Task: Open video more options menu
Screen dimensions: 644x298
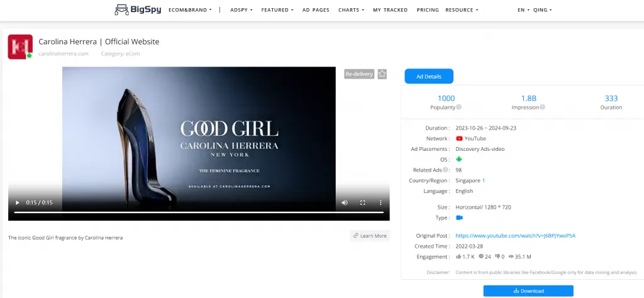Action: click(x=380, y=202)
